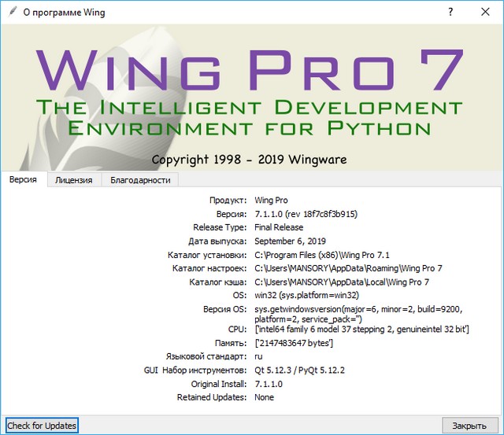This screenshot has height=435, width=504.
Task: Open the Лицензия tab
Action: click(x=73, y=180)
